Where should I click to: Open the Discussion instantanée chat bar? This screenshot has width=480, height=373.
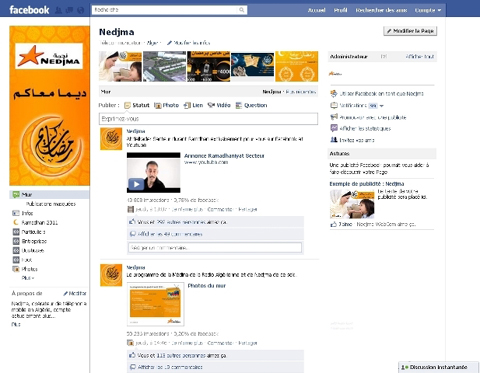[x=438, y=367]
